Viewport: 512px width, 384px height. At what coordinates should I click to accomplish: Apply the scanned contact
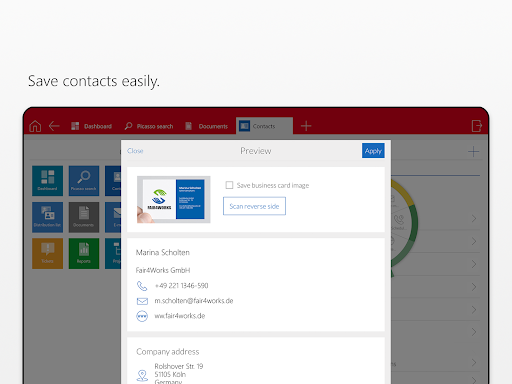click(373, 151)
